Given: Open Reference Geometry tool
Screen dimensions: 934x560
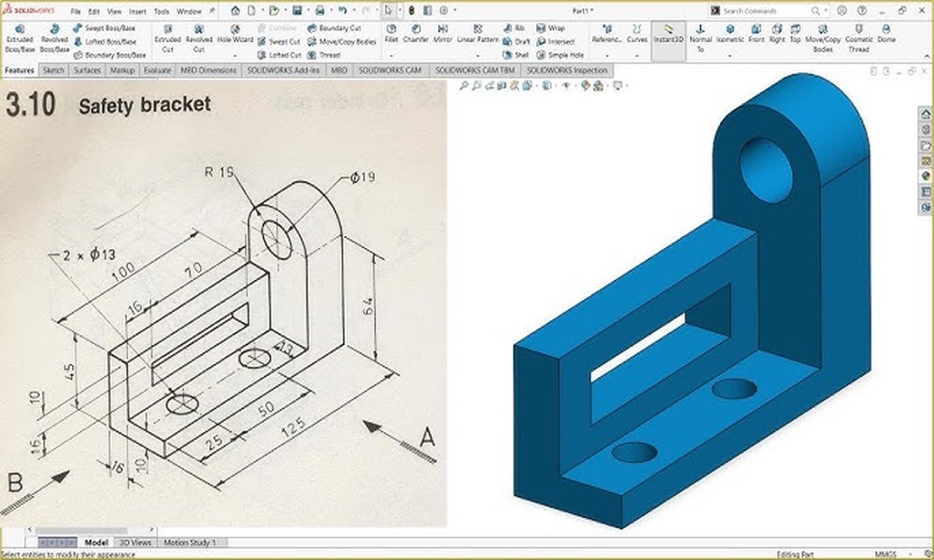Looking at the screenshot, I should coord(607,34).
